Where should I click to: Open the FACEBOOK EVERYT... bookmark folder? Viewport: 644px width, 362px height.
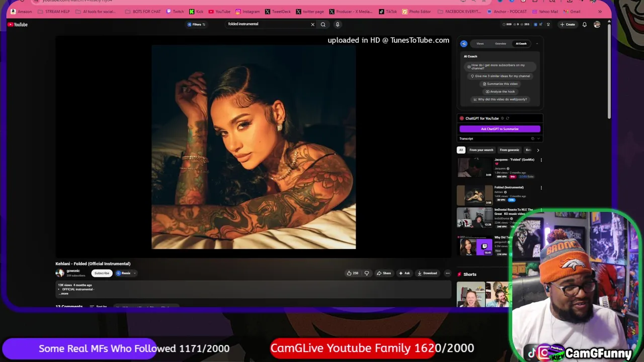click(459, 11)
